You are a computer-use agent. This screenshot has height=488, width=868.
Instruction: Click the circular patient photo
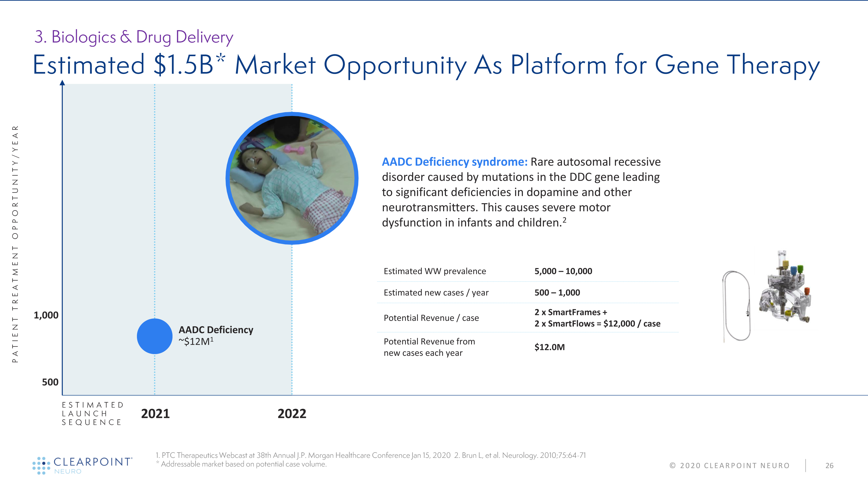point(292,178)
